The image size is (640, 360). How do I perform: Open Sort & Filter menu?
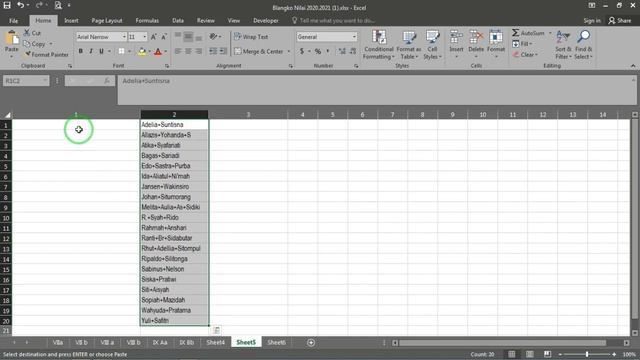tap(563, 45)
